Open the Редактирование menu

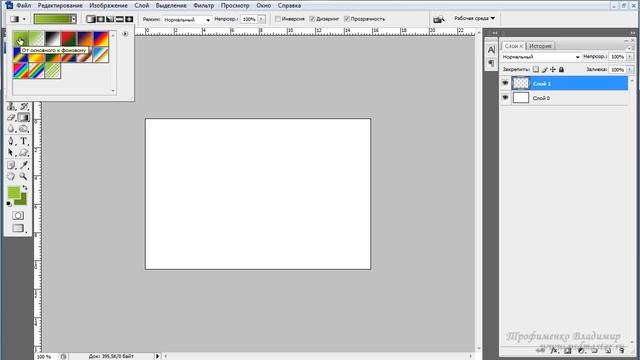pyautogui.click(x=60, y=6)
